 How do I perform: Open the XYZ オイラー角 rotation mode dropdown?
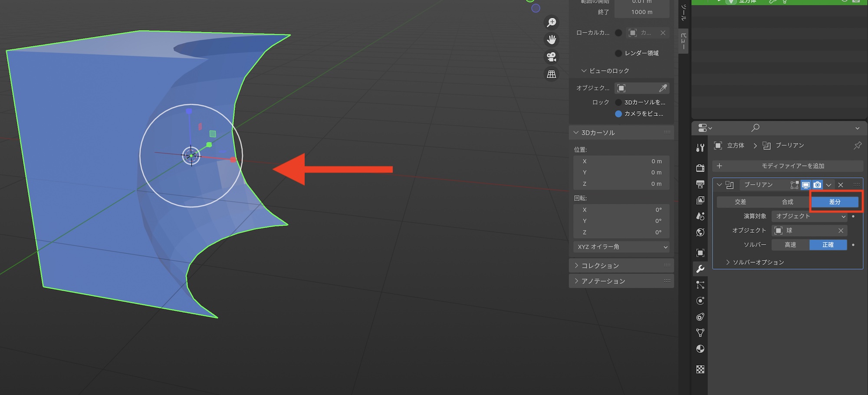621,247
